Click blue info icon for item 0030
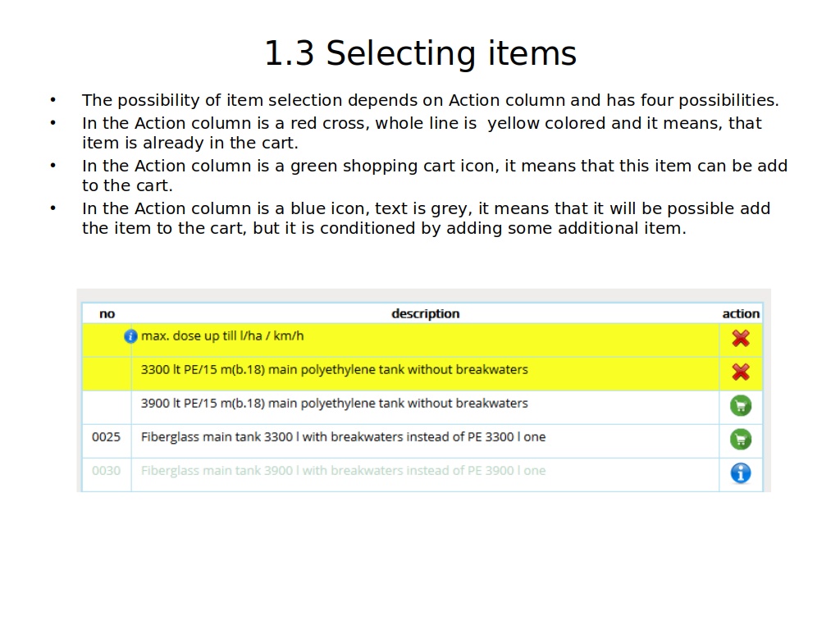The image size is (840, 630). (x=740, y=472)
